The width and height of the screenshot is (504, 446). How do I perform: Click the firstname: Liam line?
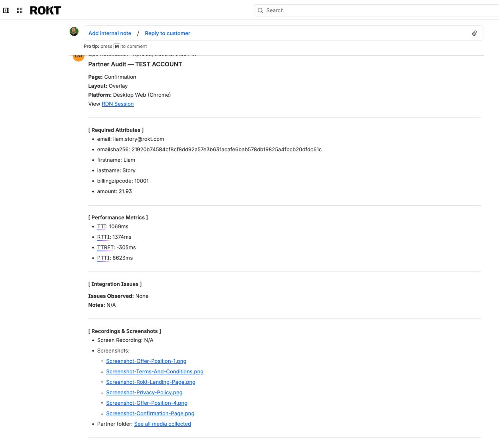(116, 160)
